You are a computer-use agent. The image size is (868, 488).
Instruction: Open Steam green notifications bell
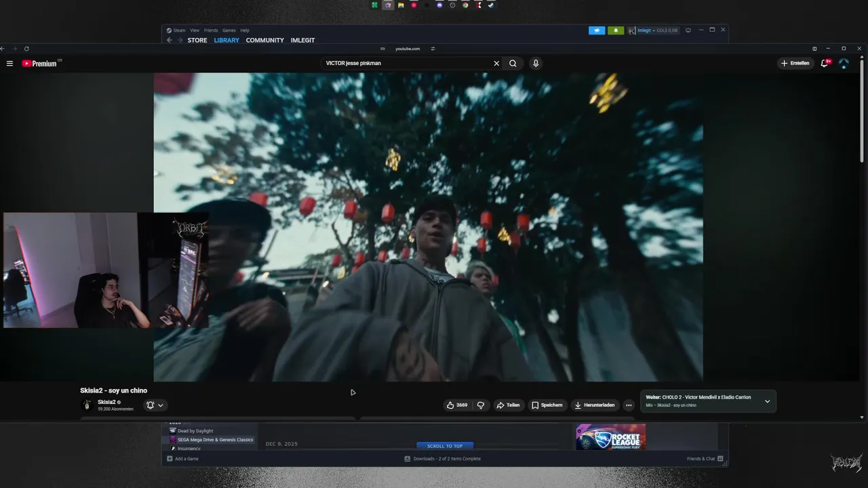point(616,30)
